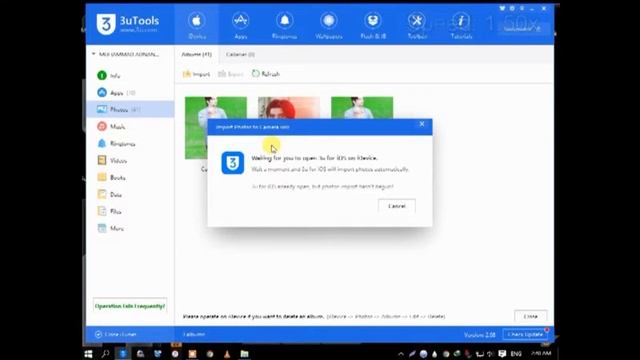
Task: Collapse the device name tree arrow
Action: 93,54
